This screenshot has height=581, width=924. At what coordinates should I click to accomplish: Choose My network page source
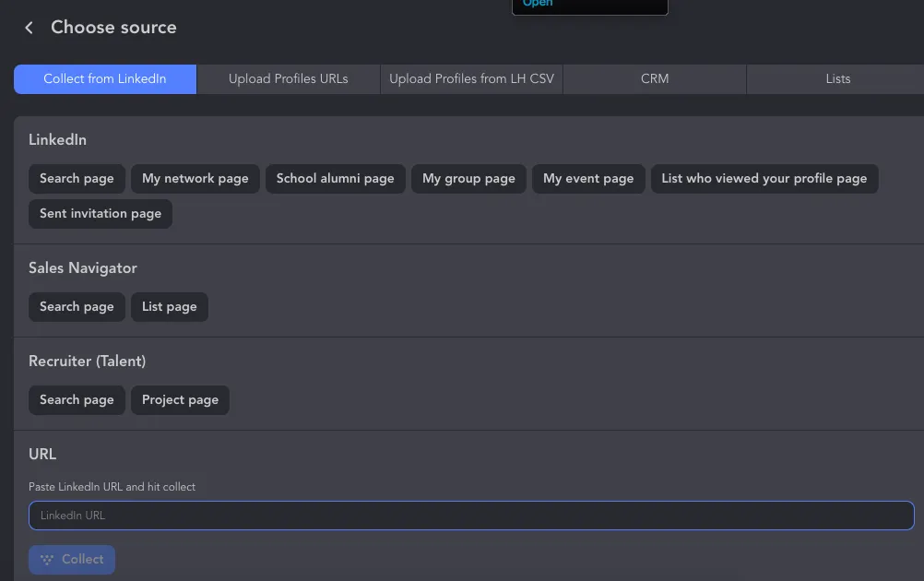[x=195, y=179]
